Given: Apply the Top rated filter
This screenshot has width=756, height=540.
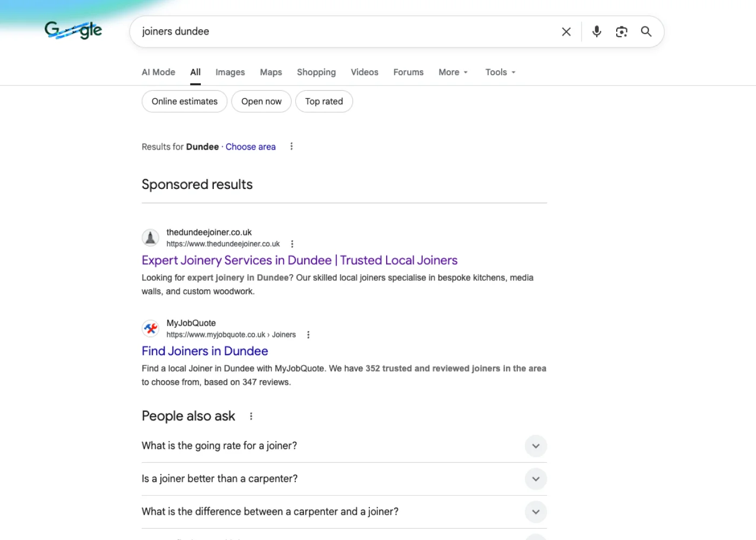Looking at the screenshot, I should point(324,101).
